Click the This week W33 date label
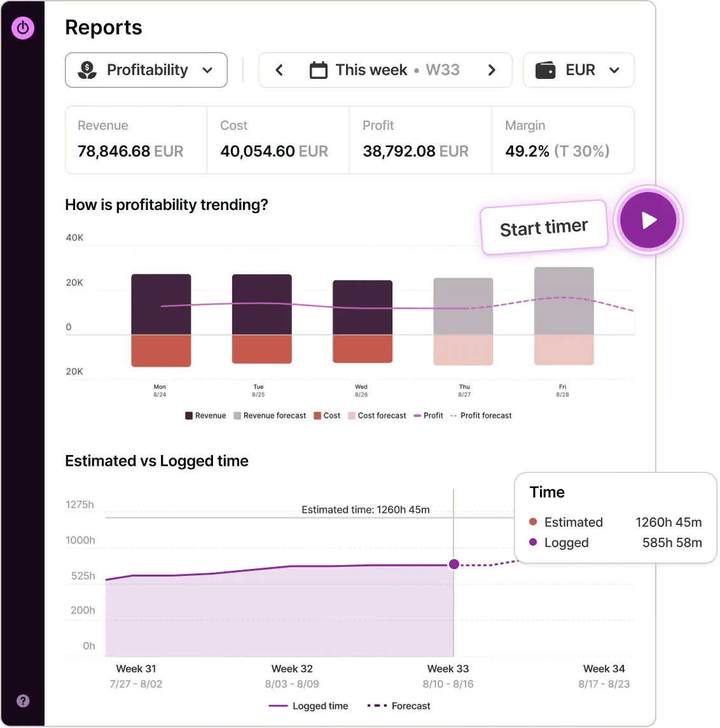The image size is (720, 728). [x=398, y=70]
